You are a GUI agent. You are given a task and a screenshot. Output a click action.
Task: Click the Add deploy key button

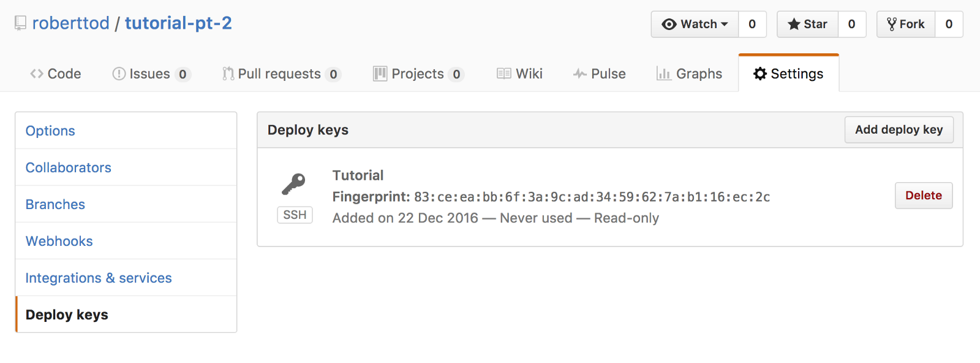[x=899, y=129]
